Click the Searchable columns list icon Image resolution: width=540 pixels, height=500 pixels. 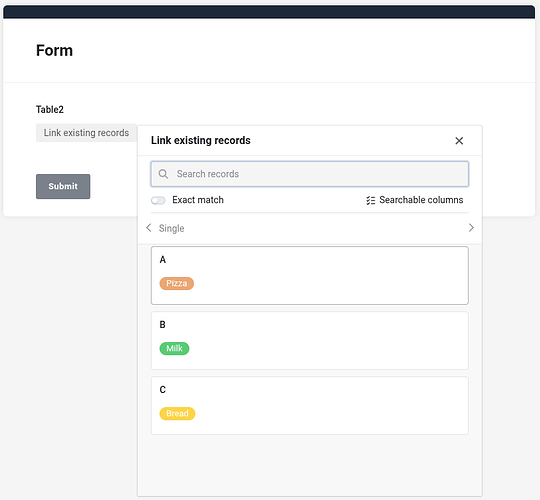371,200
